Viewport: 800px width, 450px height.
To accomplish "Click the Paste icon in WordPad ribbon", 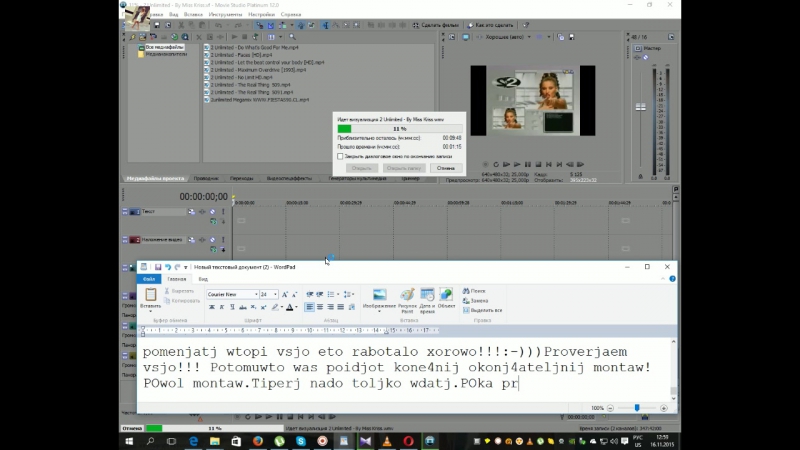I will pyautogui.click(x=150, y=297).
